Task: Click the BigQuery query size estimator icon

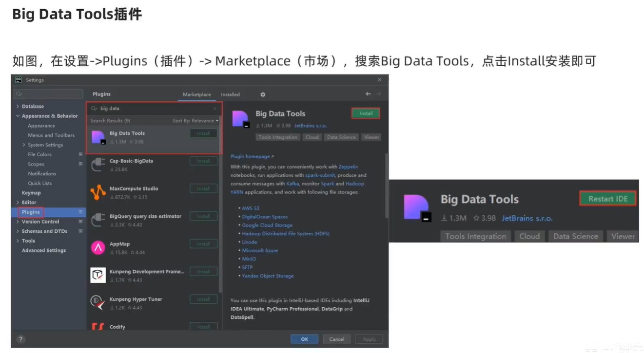Action: click(x=98, y=220)
